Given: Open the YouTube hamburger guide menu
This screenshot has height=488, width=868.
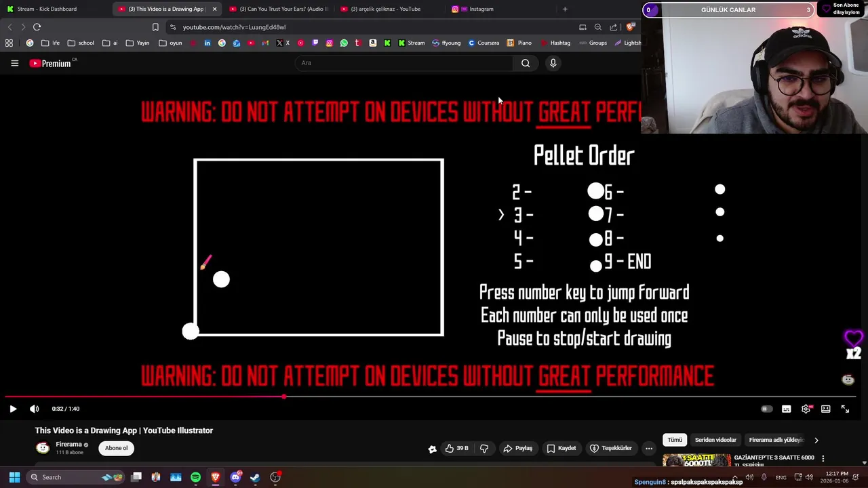Looking at the screenshot, I should [x=14, y=63].
